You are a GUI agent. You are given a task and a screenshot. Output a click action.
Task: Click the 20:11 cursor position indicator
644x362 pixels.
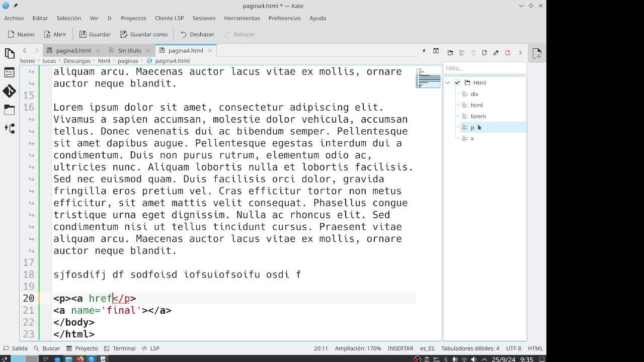click(x=321, y=348)
